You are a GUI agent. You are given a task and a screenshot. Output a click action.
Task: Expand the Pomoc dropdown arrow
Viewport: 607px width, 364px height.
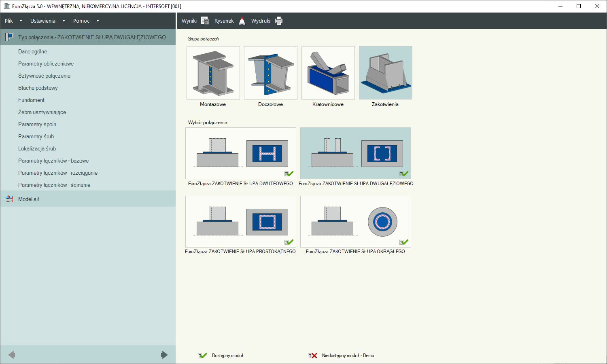[98, 21]
